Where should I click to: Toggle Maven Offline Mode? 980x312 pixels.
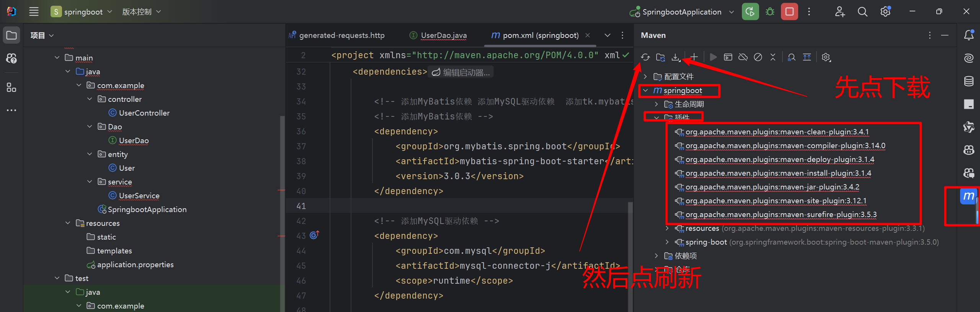743,57
